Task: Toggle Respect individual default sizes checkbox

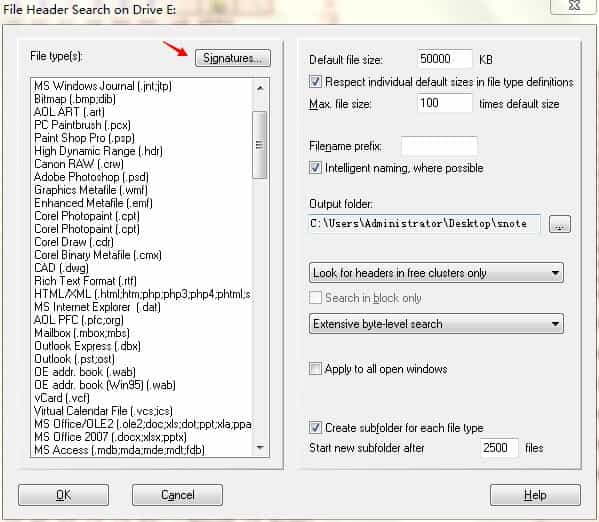Action: 315,81
